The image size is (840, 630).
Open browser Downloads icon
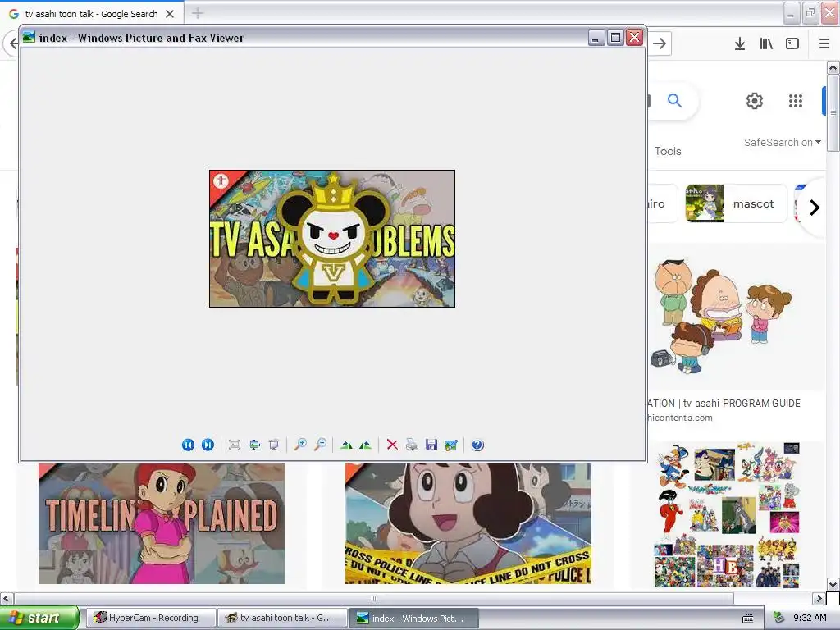[740, 44]
